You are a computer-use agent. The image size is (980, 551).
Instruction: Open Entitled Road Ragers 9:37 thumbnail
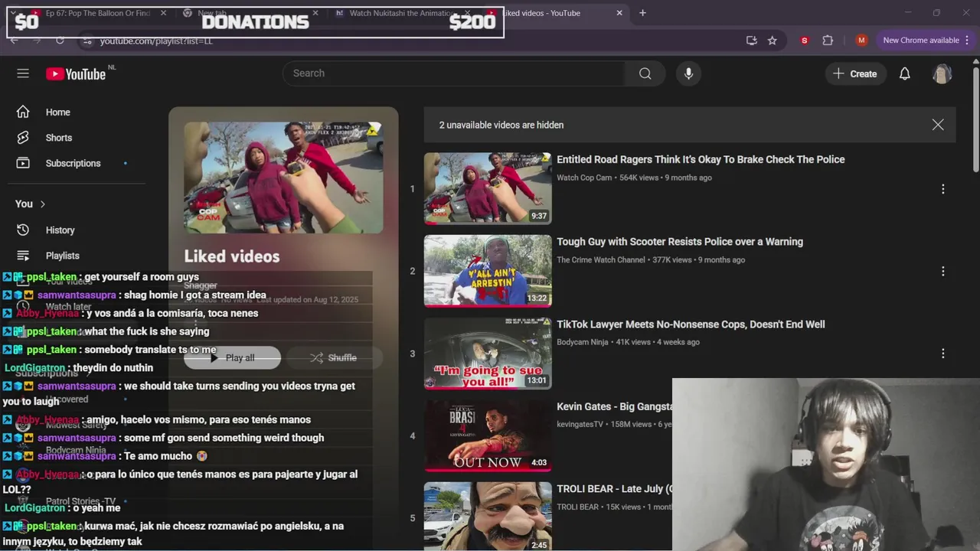[488, 188]
